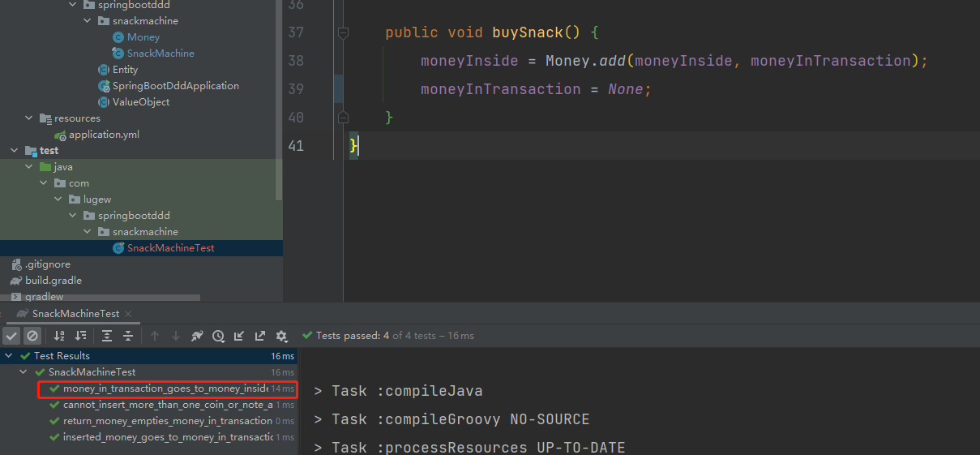Sort test results alphabetically
The height and width of the screenshot is (455, 980).
pyautogui.click(x=59, y=336)
